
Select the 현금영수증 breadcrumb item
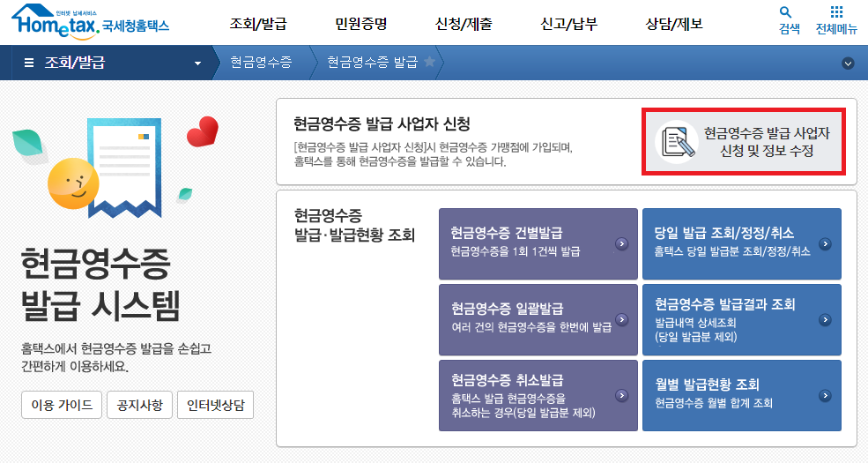(262, 62)
